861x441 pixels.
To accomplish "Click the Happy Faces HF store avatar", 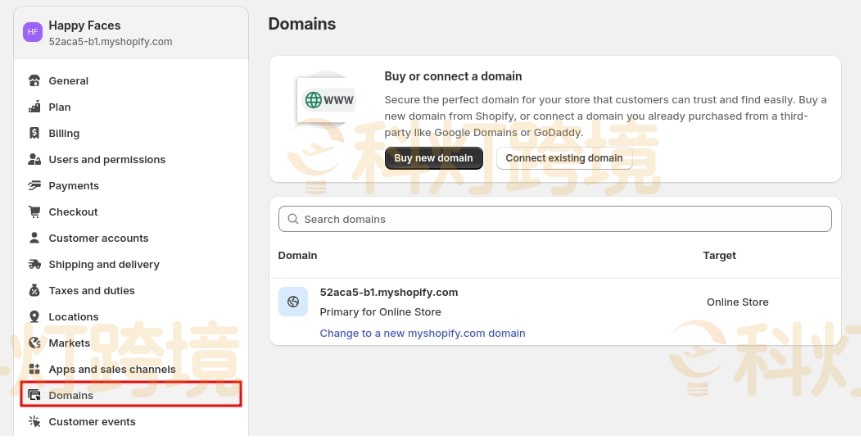I will coord(32,32).
